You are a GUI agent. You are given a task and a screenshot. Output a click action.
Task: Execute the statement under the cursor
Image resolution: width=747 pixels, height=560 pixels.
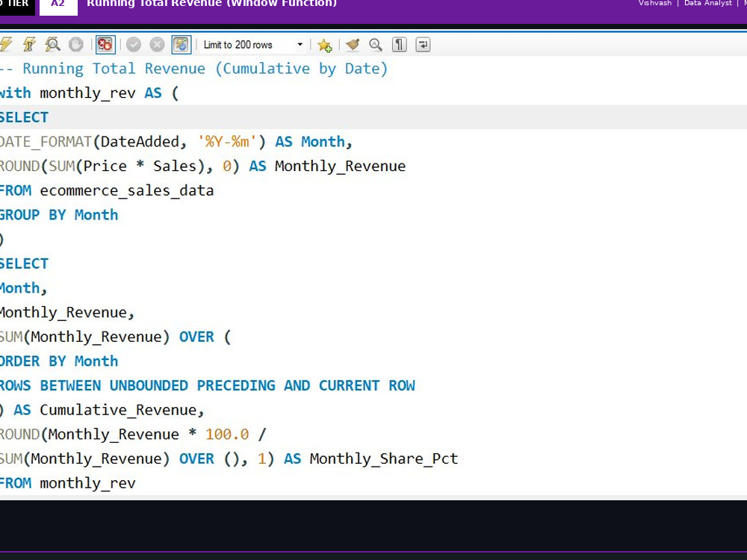[x=29, y=45]
